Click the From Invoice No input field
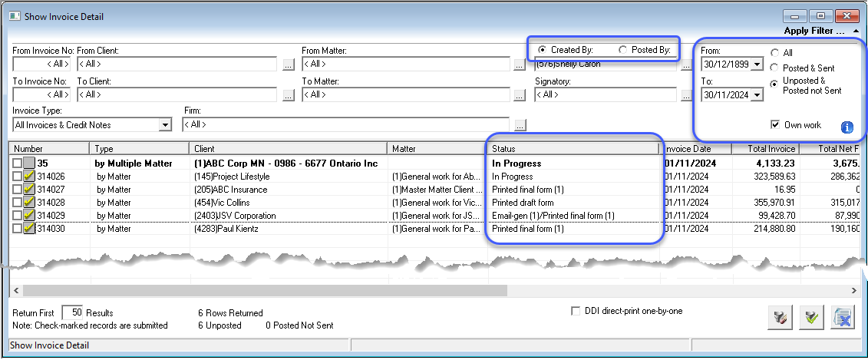This screenshot has width=868, height=360. pos(41,64)
